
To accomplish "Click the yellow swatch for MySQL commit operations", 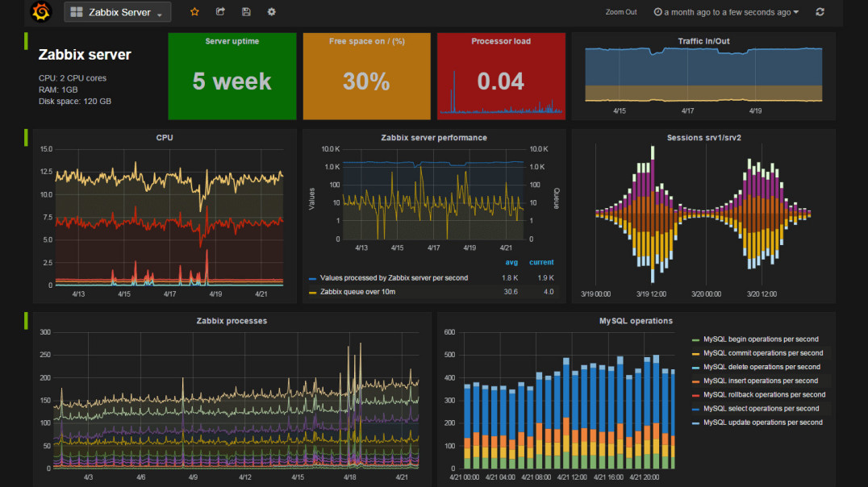I will tap(696, 354).
